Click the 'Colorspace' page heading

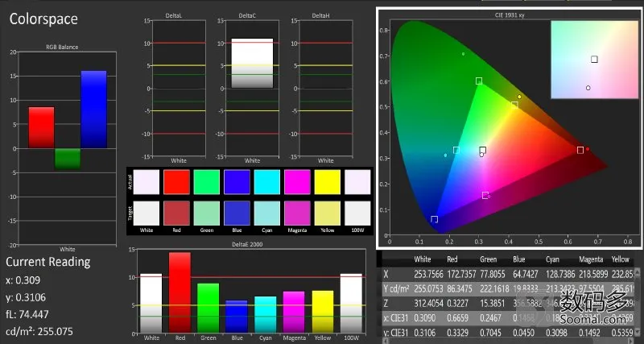click(43, 19)
